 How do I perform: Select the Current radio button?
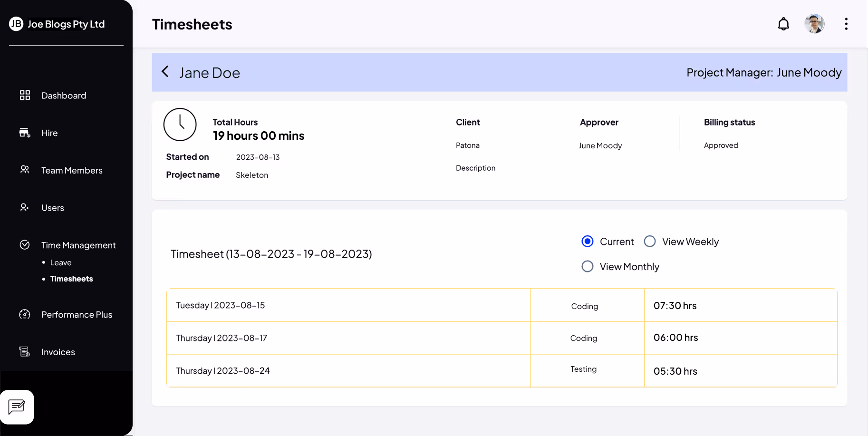[588, 242]
